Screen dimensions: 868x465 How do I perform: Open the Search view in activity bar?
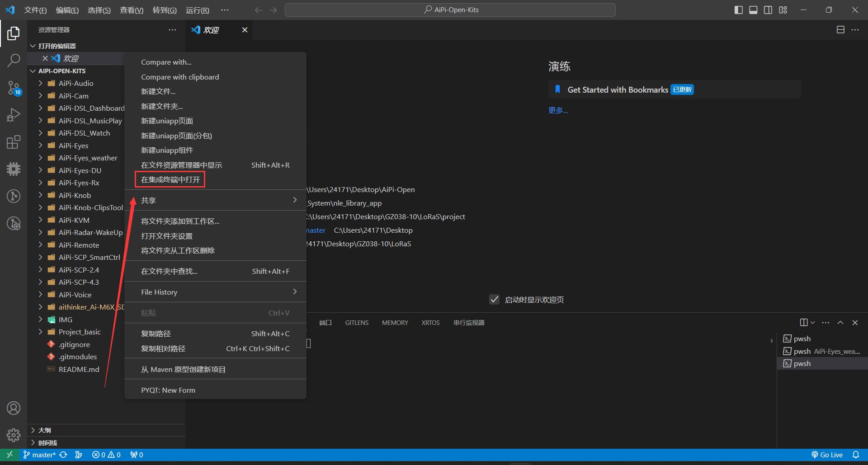tap(14, 60)
